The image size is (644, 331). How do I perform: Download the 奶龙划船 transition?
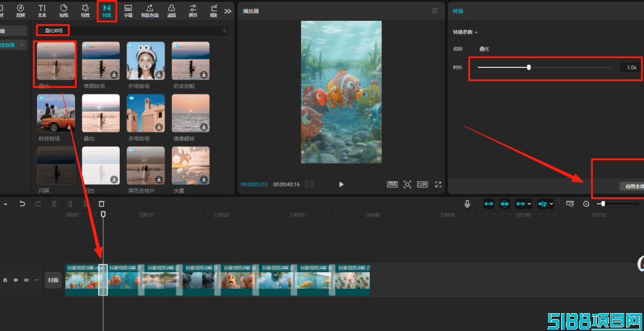coord(204,75)
